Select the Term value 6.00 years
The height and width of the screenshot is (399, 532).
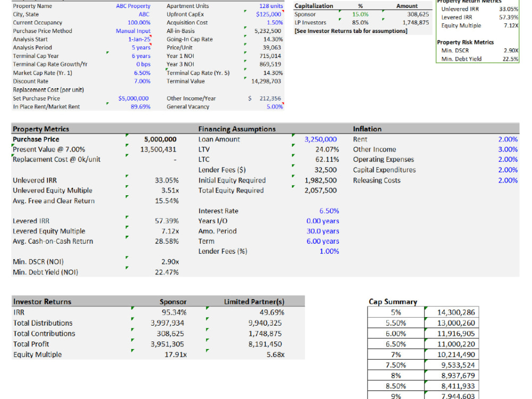point(323,242)
